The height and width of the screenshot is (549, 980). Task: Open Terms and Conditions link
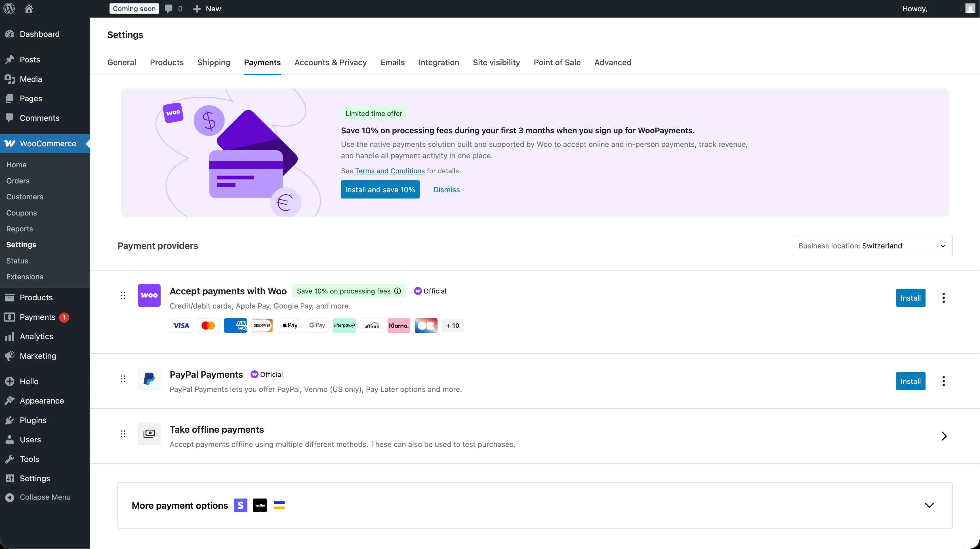point(390,171)
